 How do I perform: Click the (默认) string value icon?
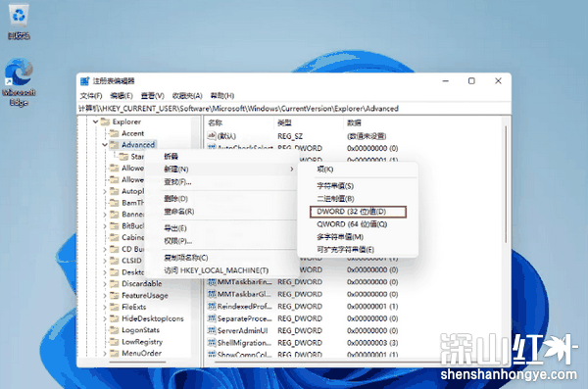point(212,136)
